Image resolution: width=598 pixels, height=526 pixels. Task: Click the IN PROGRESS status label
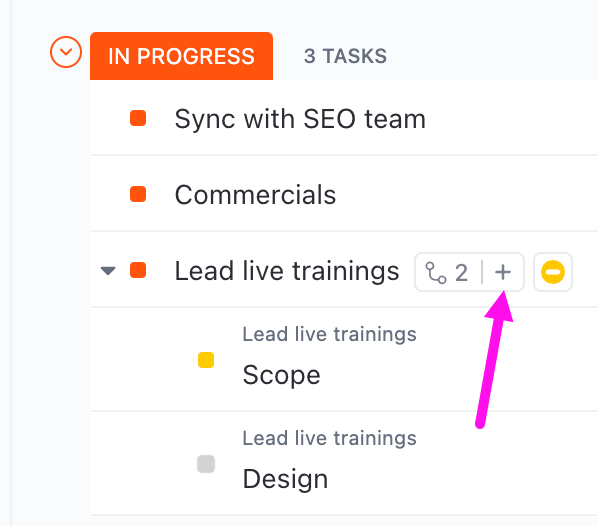[x=181, y=56]
